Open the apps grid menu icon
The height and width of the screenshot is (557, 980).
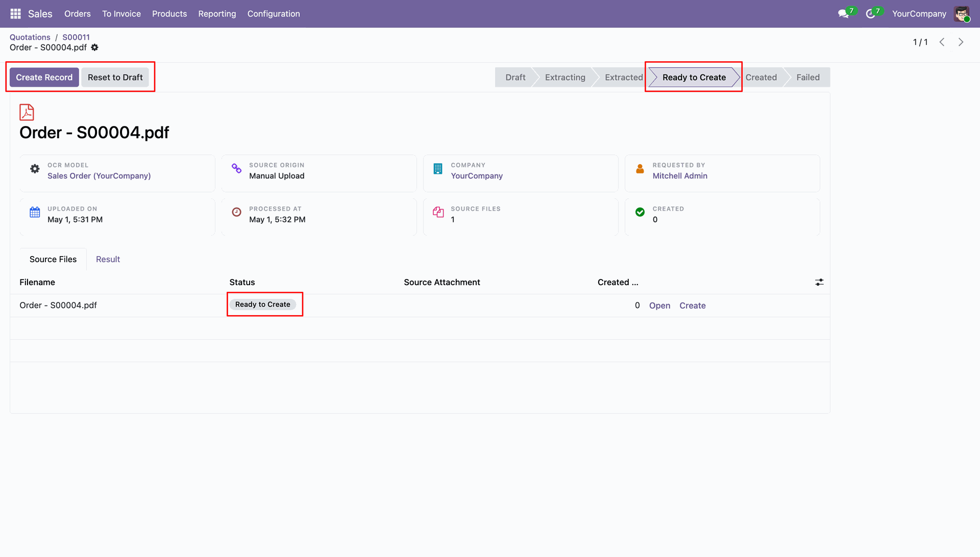(15, 14)
